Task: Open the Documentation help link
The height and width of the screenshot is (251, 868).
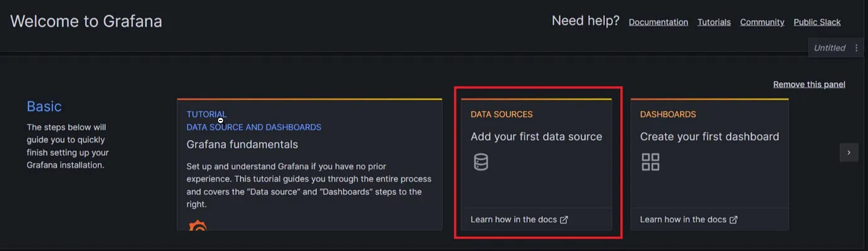Action: 658,22
